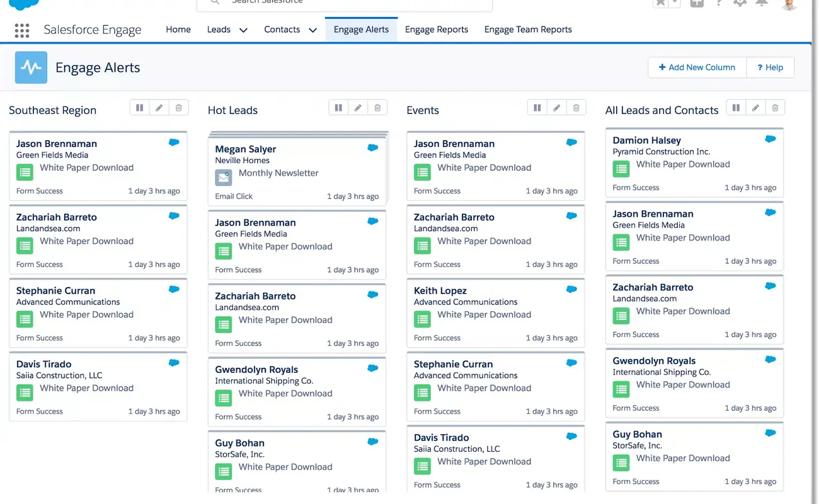This screenshot has width=819, height=504.
Task: Click the Southeast Region column title
Action: (52, 110)
